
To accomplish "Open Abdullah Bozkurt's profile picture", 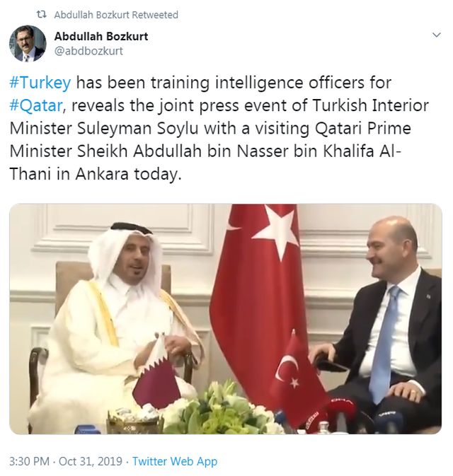I will pyautogui.click(x=28, y=44).
